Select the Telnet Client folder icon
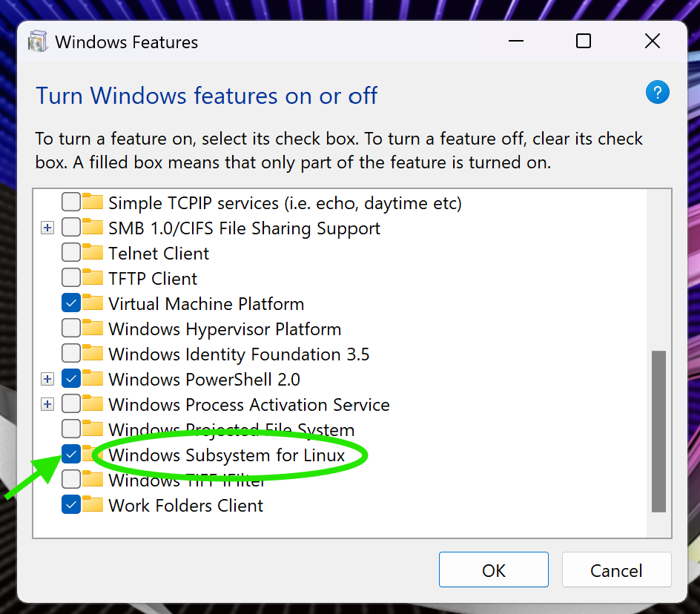 point(93,252)
